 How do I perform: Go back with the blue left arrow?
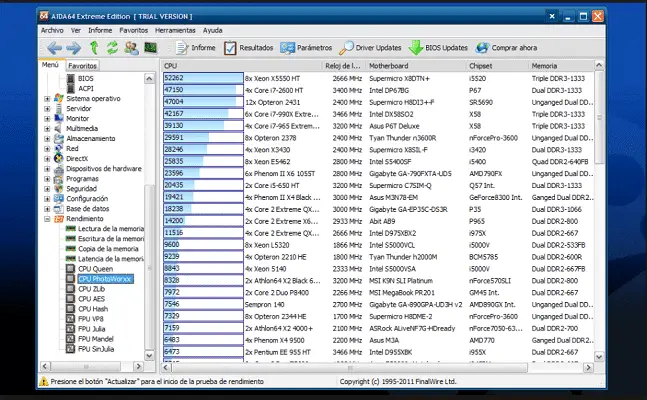point(54,48)
